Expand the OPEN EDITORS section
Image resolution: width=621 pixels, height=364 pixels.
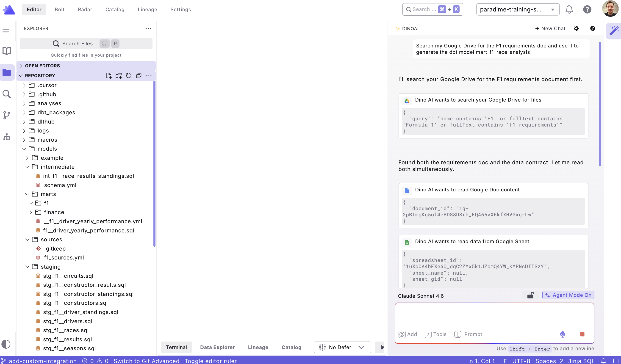pos(42,66)
